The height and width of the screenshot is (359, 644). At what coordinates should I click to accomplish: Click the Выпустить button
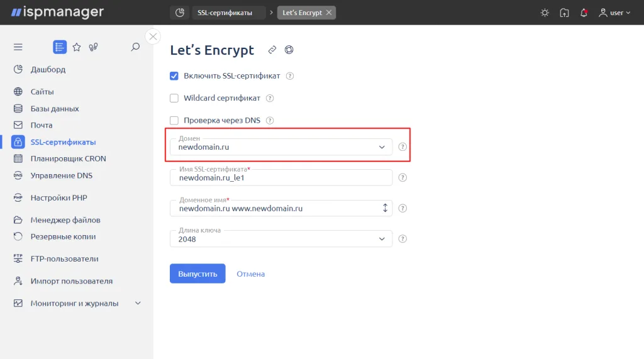[x=197, y=273]
